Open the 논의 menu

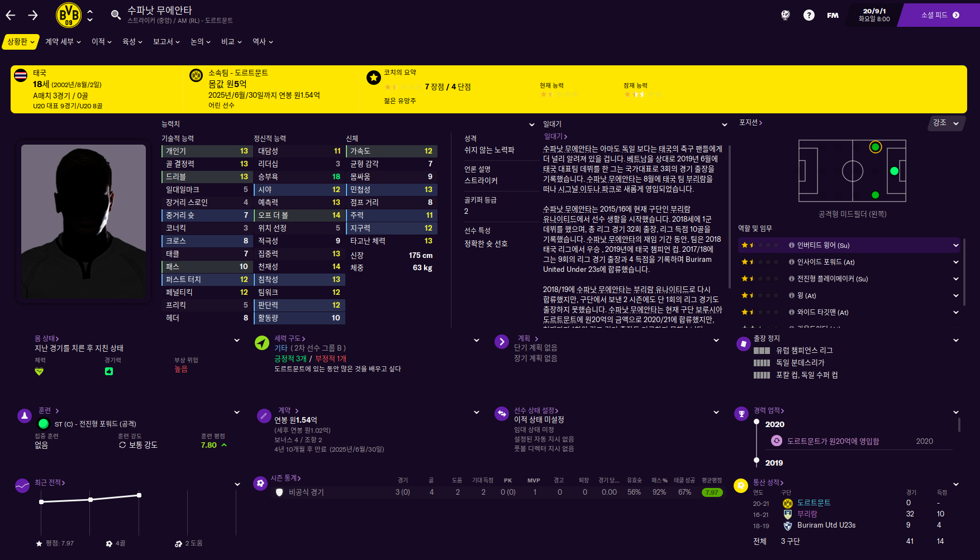click(x=201, y=42)
